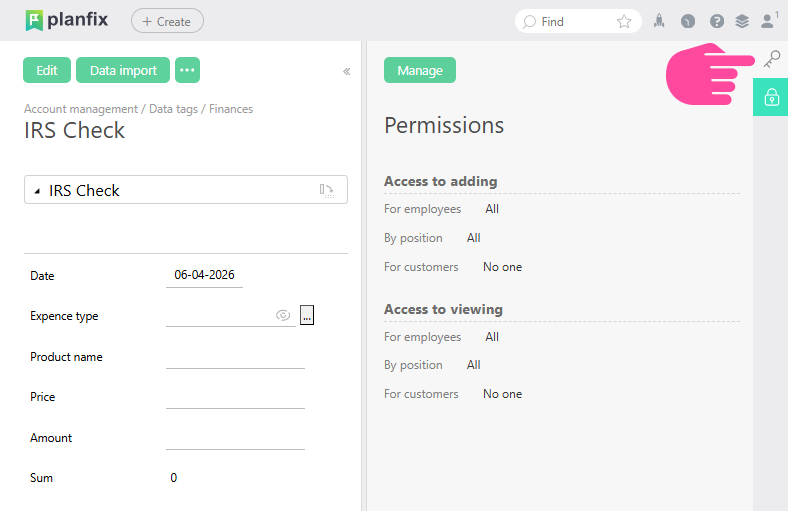This screenshot has width=788, height=511.
Task: Click the Edit button
Action: tap(47, 70)
